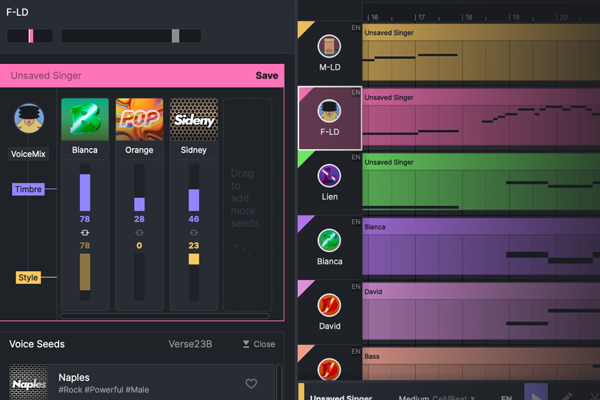
Task: Toggle Sidney timbre-style link icon
Action: [193, 232]
